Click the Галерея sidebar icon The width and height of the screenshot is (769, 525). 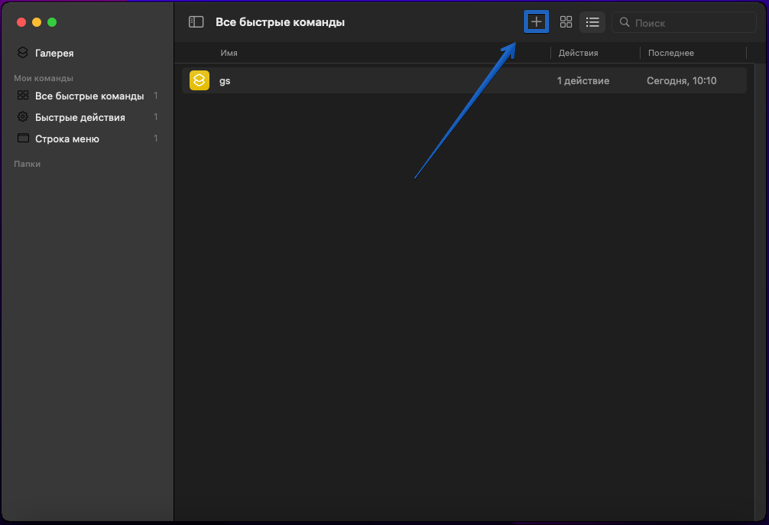tap(23, 53)
